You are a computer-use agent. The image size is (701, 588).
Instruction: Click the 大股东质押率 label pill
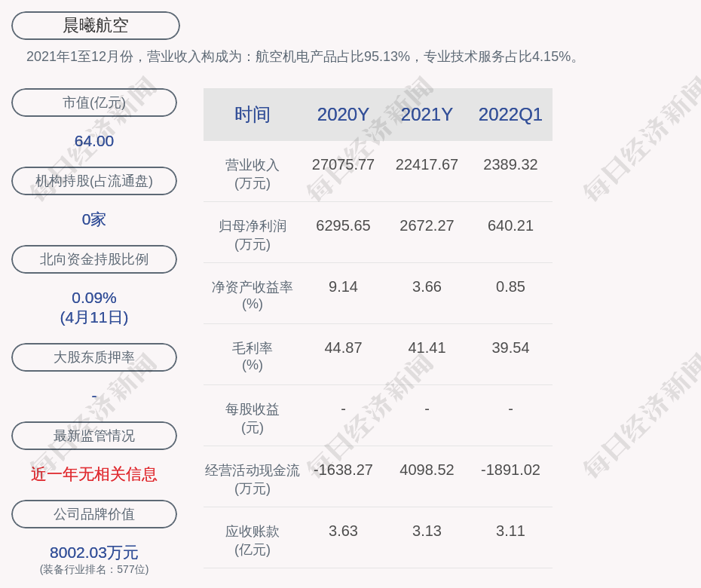coord(94,357)
